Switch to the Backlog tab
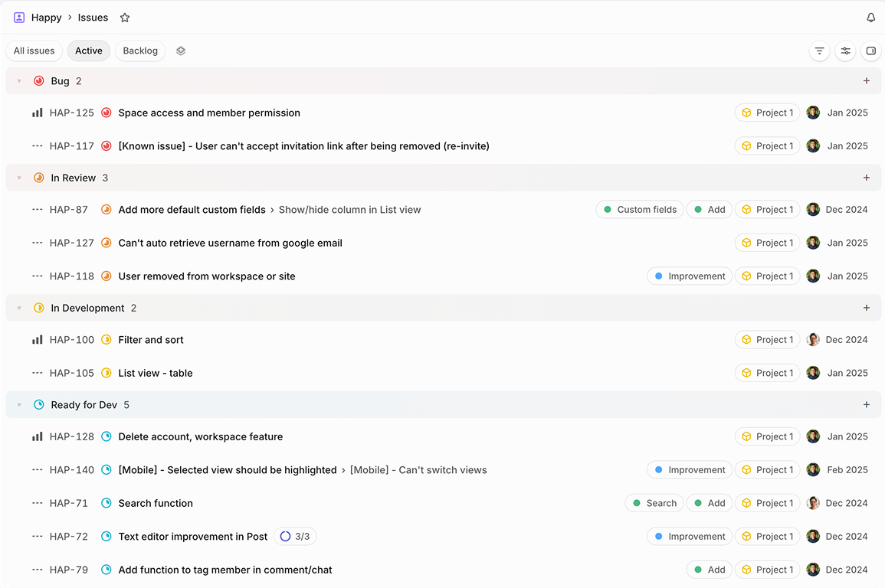 tap(140, 51)
